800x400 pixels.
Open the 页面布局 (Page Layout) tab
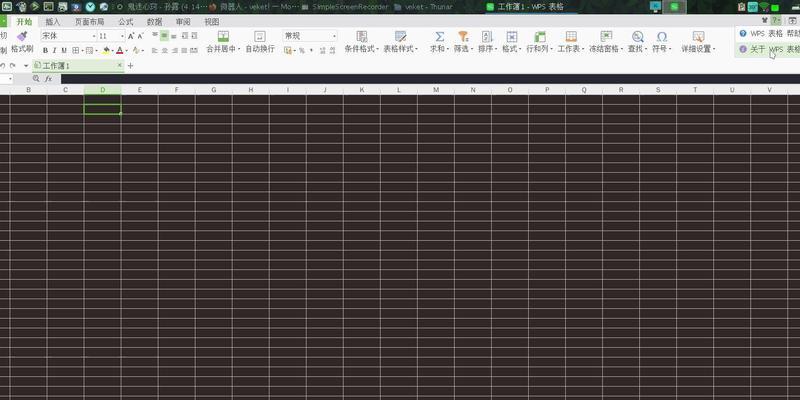point(89,22)
